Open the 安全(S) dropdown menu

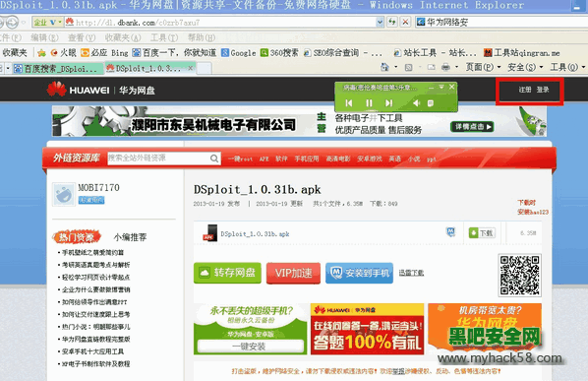pyautogui.click(x=525, y=67)
